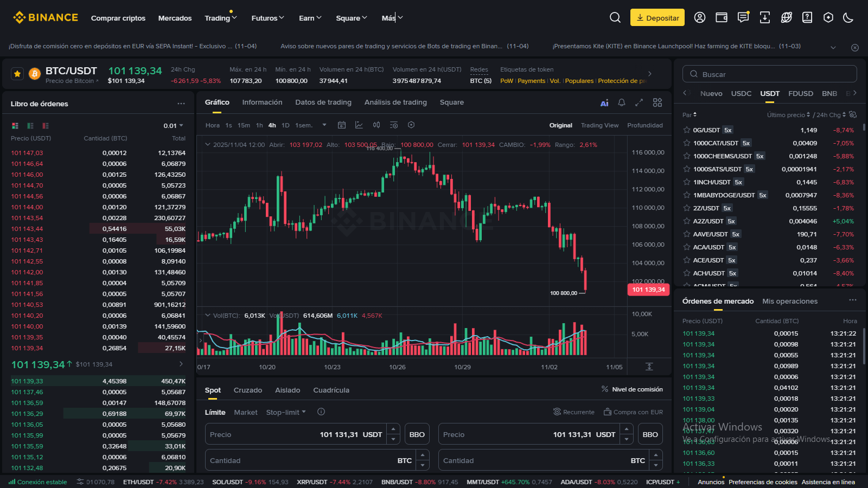Open the technical indicators line-chart icon

click(359, 125)
